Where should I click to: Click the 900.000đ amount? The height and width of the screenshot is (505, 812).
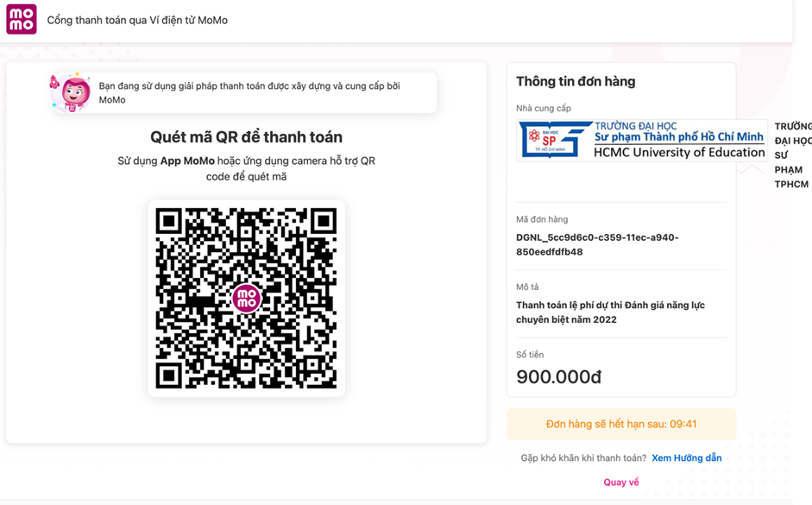pos(558,377)
